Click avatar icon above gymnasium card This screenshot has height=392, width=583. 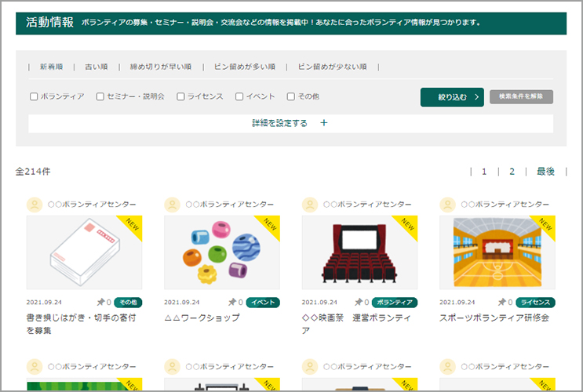(x=448, y=205)
